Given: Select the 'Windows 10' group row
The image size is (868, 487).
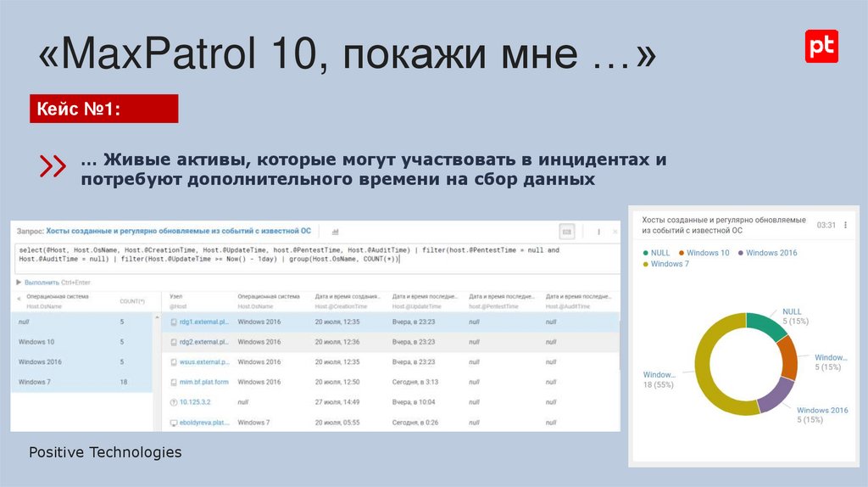Looking at the screenshot, I should coord(81,342).
